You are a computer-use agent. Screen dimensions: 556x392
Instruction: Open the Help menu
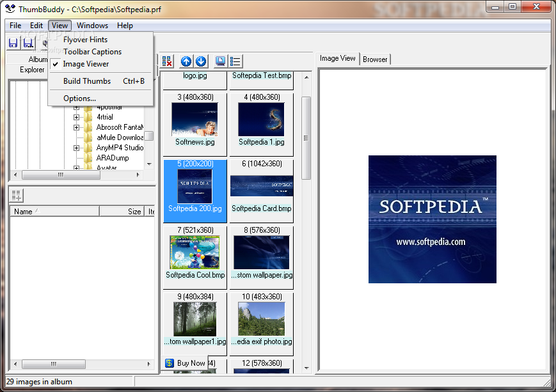(x=125, y=26)
